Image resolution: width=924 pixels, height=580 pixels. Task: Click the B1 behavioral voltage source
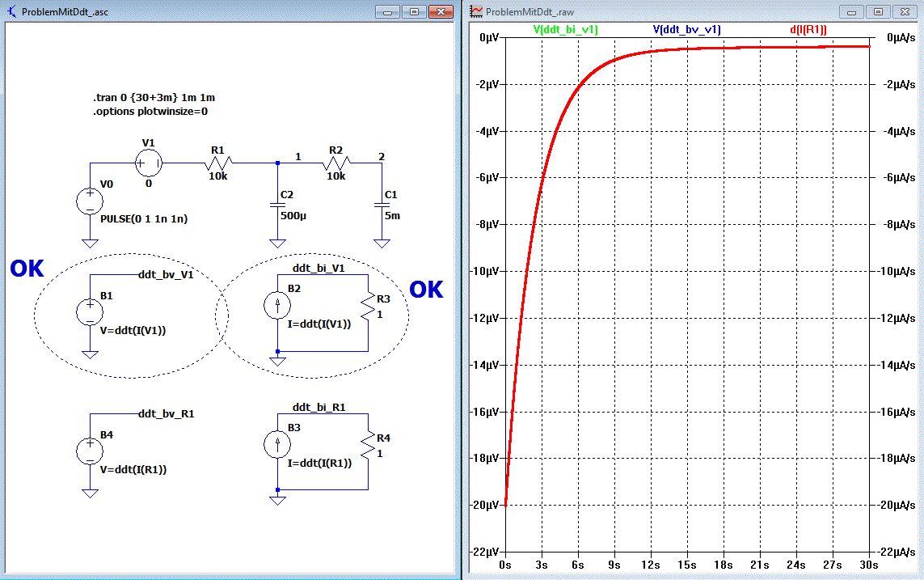pos(88,312)
